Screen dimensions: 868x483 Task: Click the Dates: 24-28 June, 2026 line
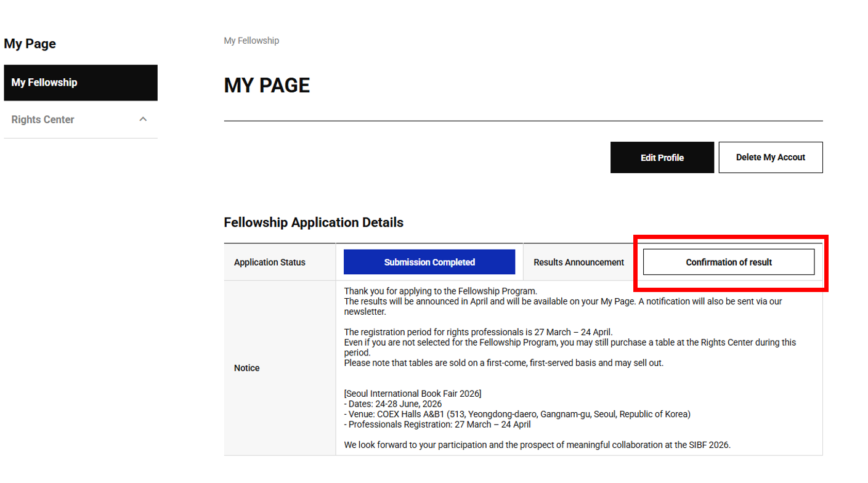coord(392,404)
